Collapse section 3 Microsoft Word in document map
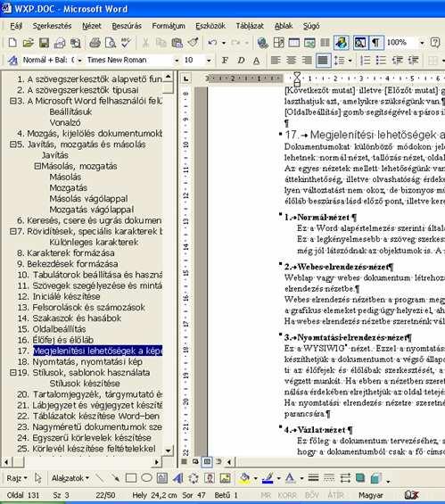445x504 pixels. (12, 101)
